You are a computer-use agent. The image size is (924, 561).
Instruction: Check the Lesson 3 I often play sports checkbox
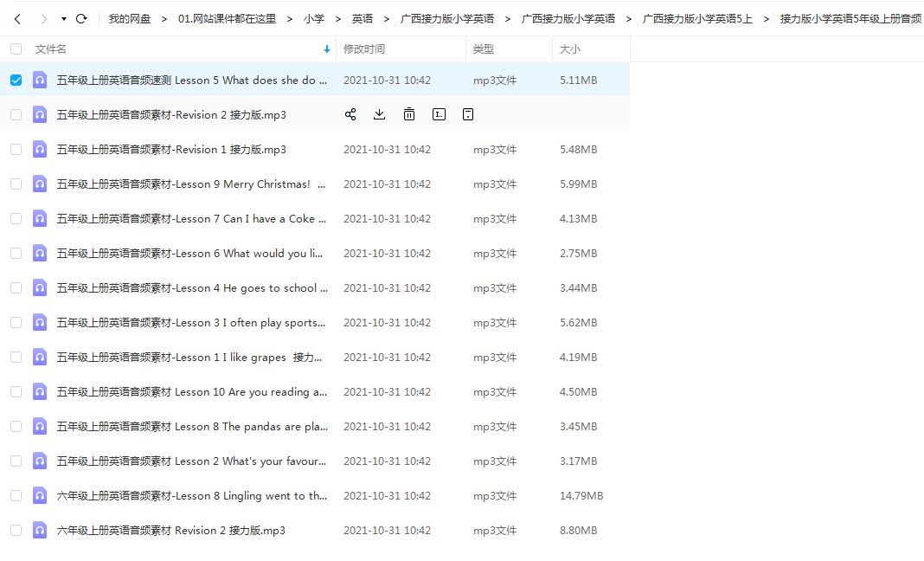coord(16,323)
